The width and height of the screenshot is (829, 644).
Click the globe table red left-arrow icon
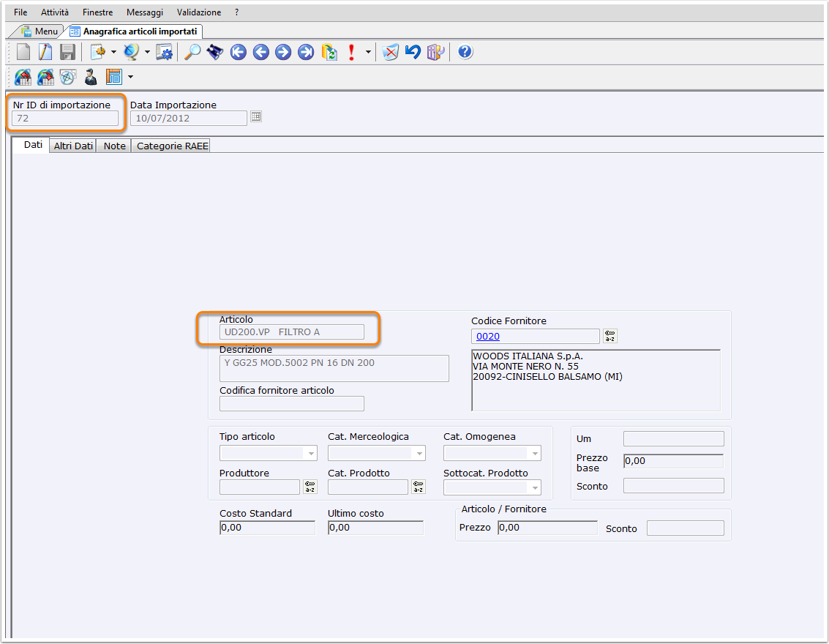pos(23,77)
